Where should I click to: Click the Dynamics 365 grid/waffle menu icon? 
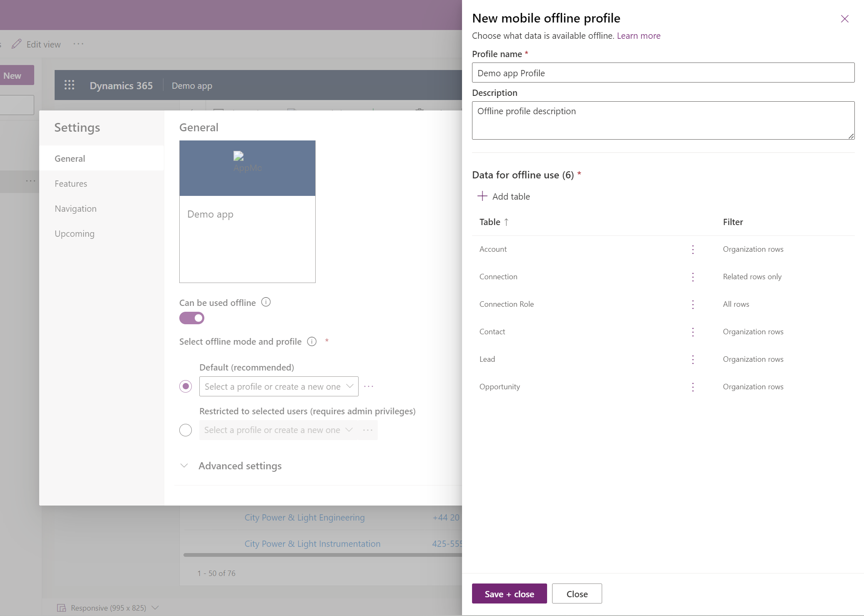[69, 85]
